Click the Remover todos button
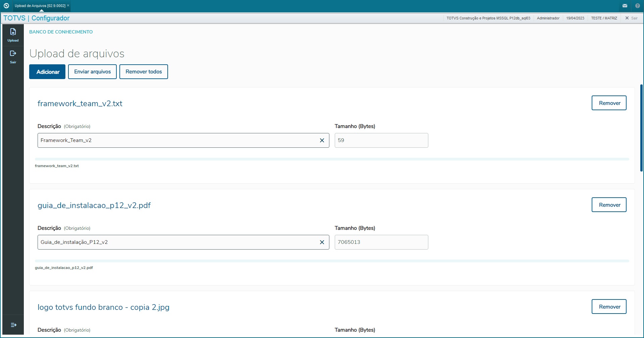The height and width of the screenshot is (338, 644). 144,72
